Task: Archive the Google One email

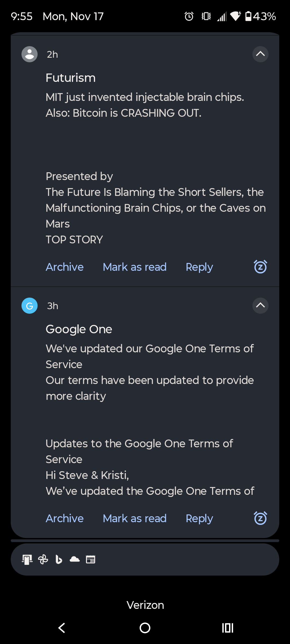Action: click(x=65, y=518)
